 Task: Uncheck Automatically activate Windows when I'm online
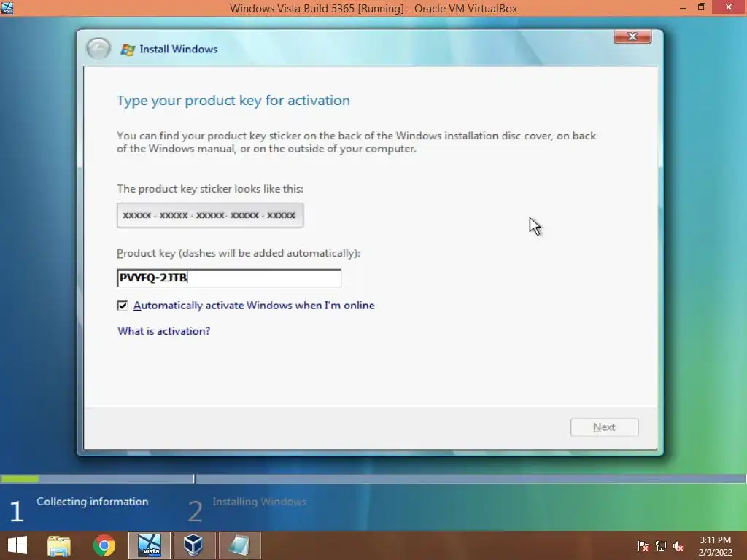[123, 306]
